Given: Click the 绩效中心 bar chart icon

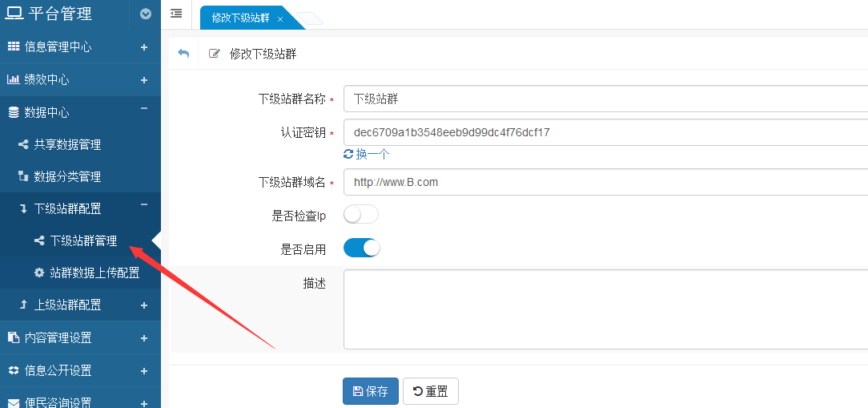Looking at the screenshot, I should click(x=13, y=79).
